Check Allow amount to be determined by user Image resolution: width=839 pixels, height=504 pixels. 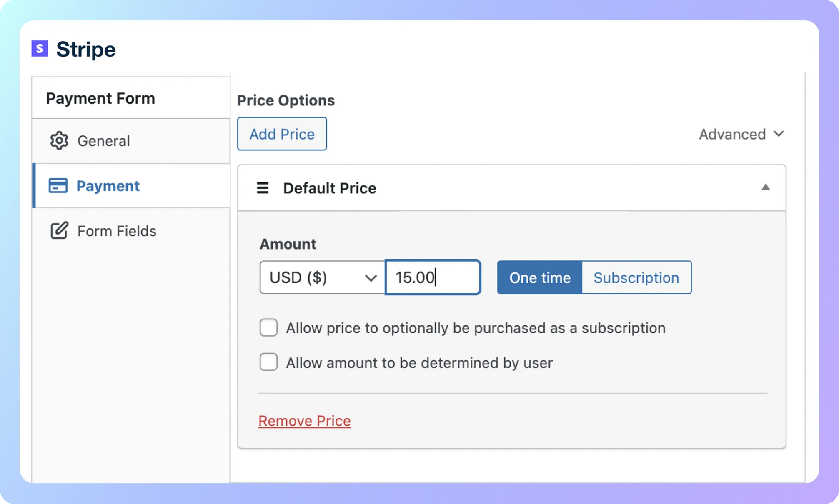268,362
